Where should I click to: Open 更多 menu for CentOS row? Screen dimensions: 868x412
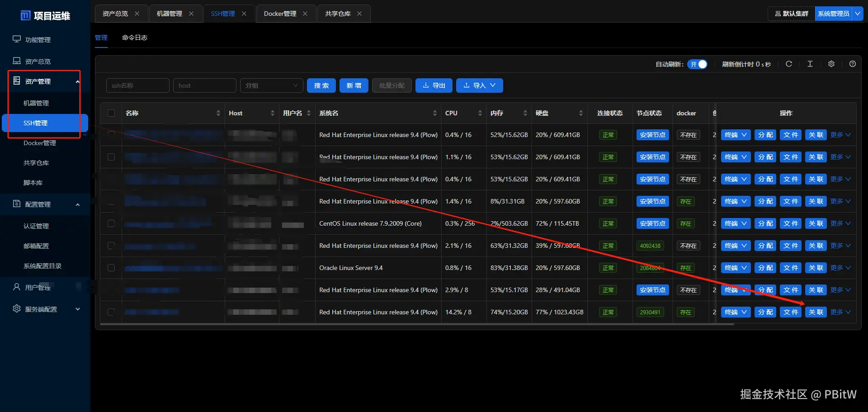click(x=840, y=223)
